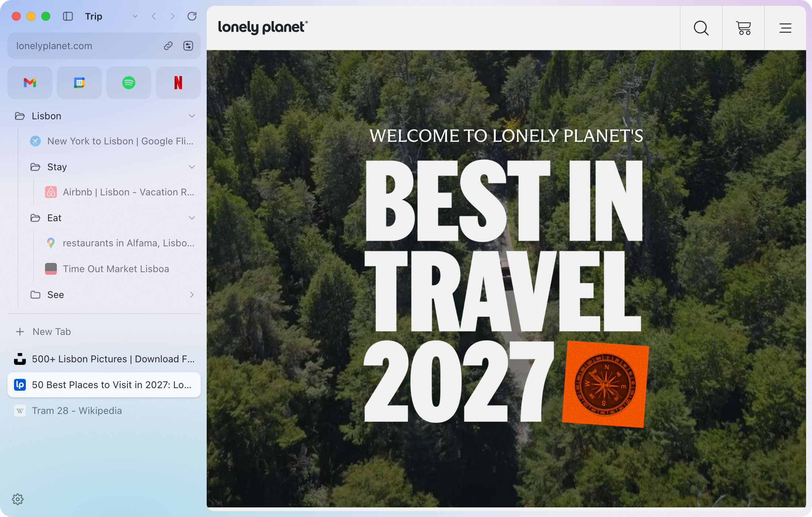Click New Tab button
This screenshot has height=517, width=812.
(x=104, y=332)
